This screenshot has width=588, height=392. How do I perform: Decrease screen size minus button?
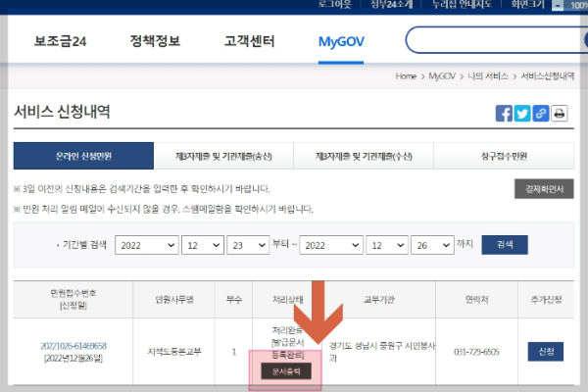(558, 5)
